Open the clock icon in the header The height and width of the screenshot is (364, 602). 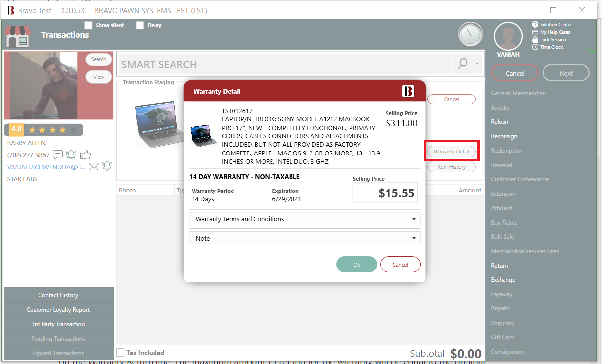(x=470, y=35)
